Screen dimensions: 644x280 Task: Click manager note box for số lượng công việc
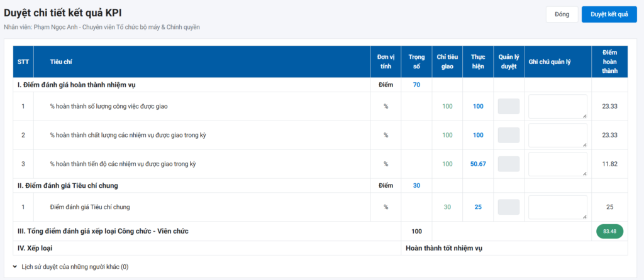558,106
